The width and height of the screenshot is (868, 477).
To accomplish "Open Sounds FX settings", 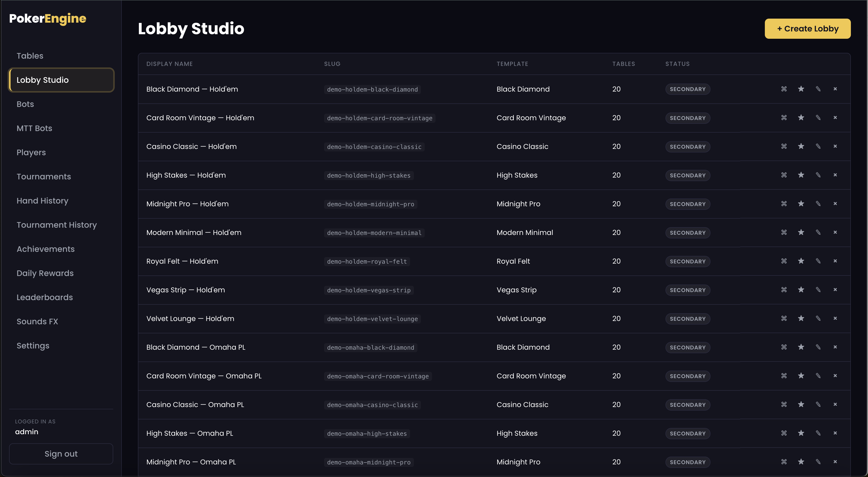I will coord(61,321).
